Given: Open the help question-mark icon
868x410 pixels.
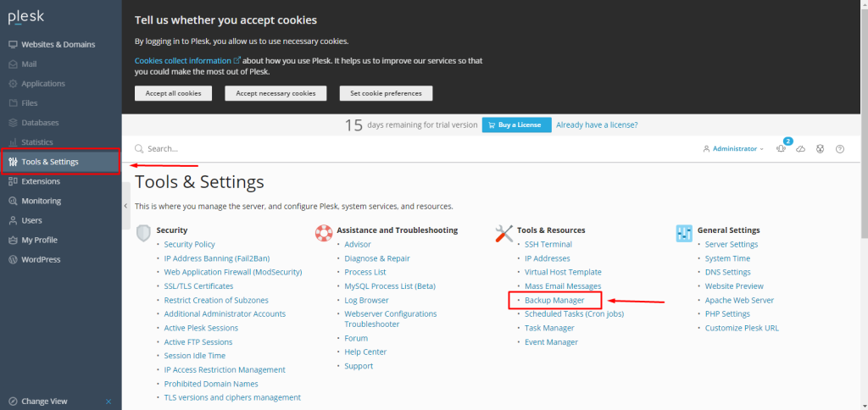Looking at the screenshot, I should pyautogui.click(x=840, y=149).
